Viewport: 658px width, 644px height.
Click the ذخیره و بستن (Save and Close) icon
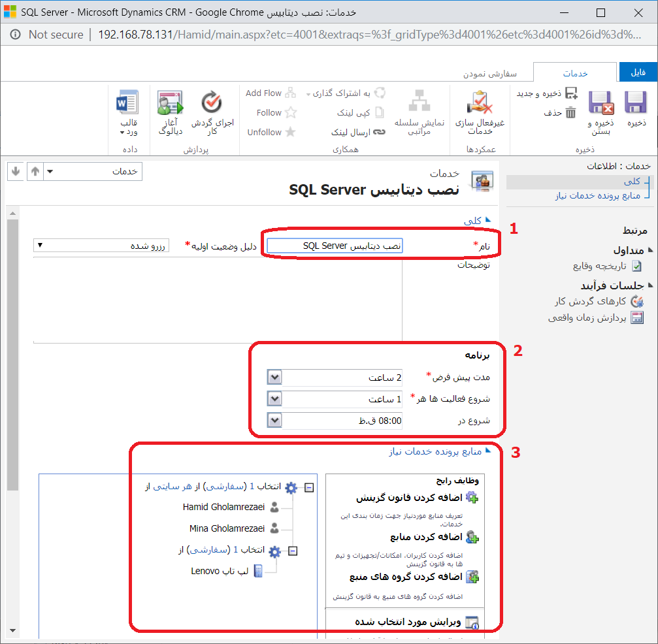pyautogui.click(x=601, y=103)
